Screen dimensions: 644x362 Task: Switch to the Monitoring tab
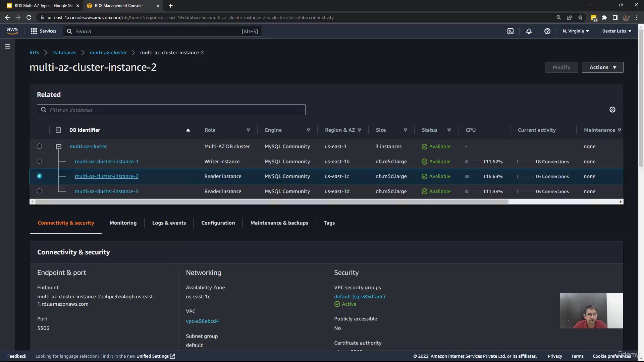pos(123,223)
